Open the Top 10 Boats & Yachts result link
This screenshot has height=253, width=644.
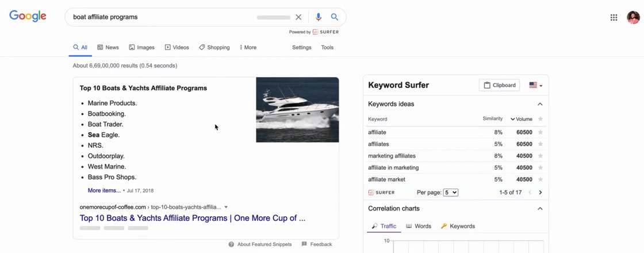(192, 218)
